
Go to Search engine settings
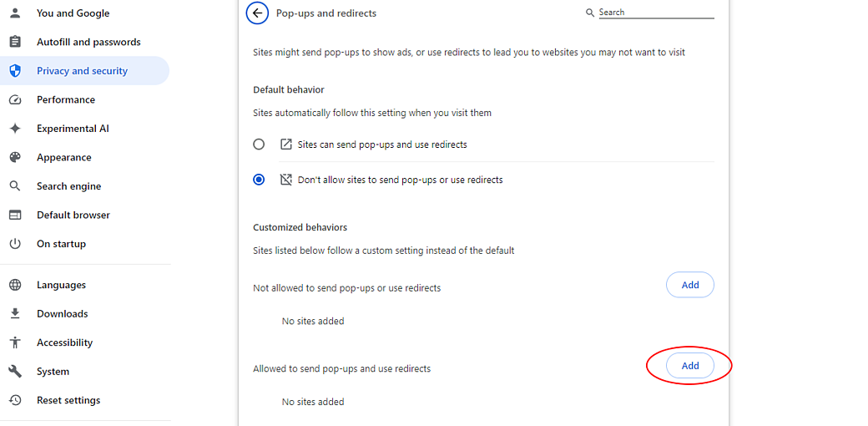click(x=68, y=186)
